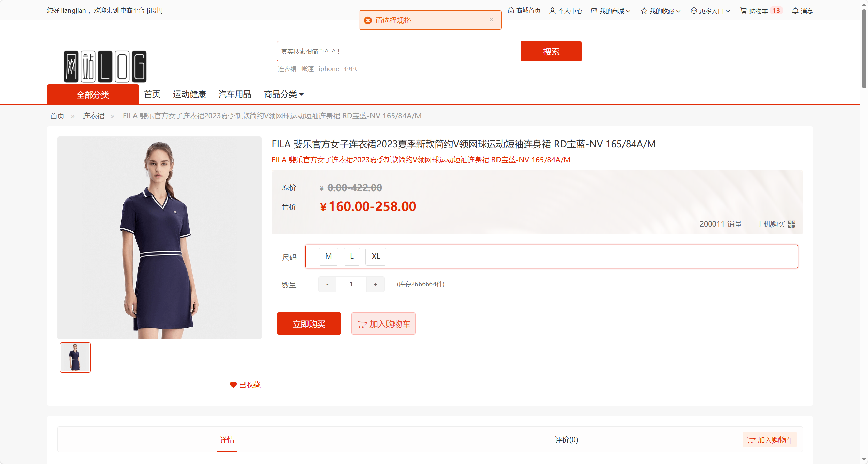The height and width of the screenshot is (464, 868).
Task: Click the red error icon in the alert
Action: [368, 20]
